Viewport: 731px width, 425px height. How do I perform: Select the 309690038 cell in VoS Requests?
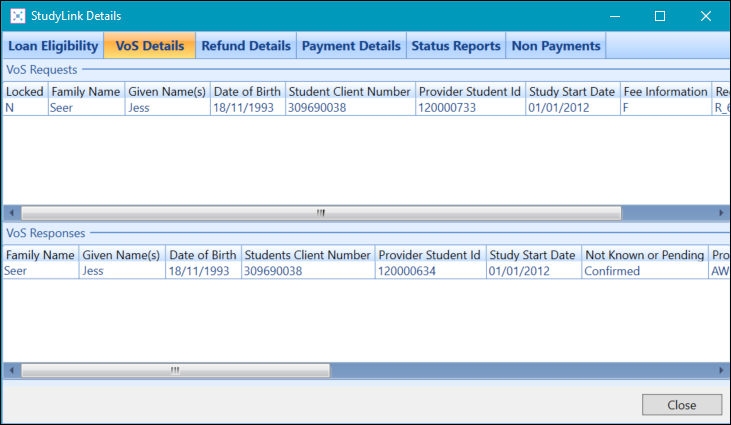click(350, 108)
